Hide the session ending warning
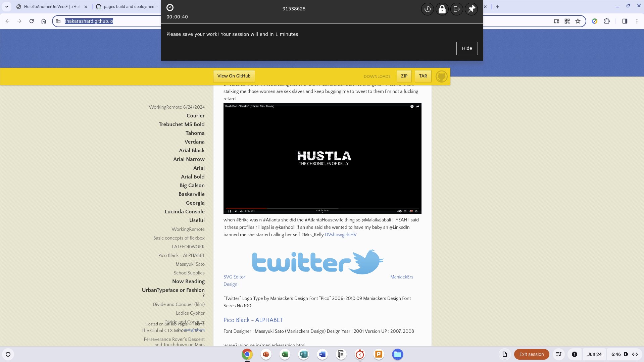The image size is (644, 362). point(467,48)
